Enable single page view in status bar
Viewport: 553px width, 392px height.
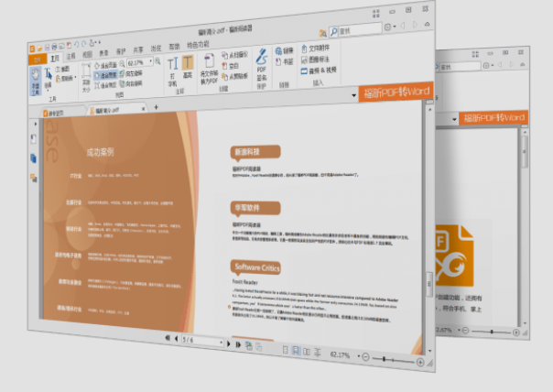coord(286,350)
